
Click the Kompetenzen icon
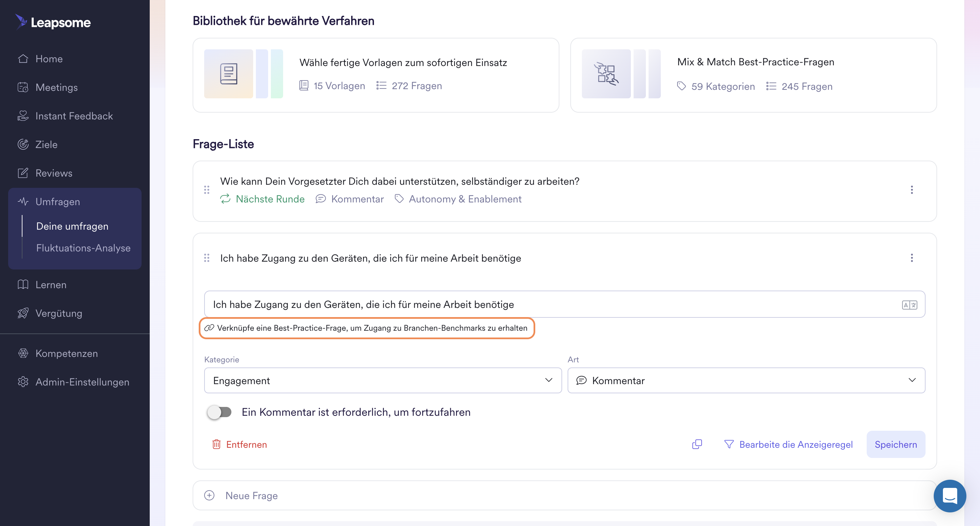coord(23,353)
